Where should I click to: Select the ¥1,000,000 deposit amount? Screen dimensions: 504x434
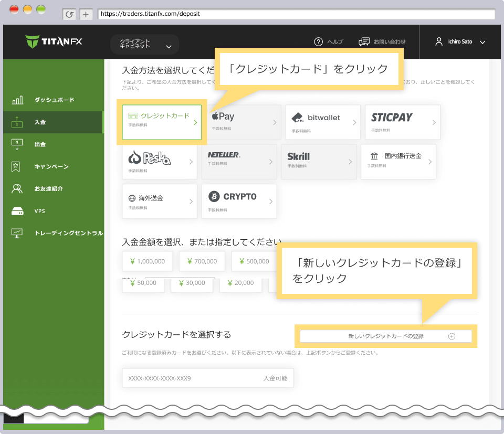click(147, 261)
